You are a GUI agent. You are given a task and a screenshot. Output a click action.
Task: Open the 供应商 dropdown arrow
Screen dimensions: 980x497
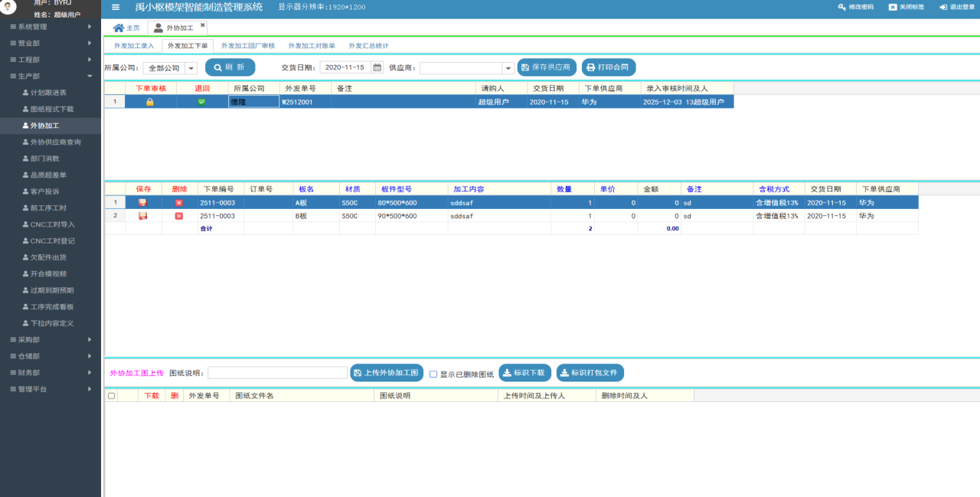coord(508,68)
